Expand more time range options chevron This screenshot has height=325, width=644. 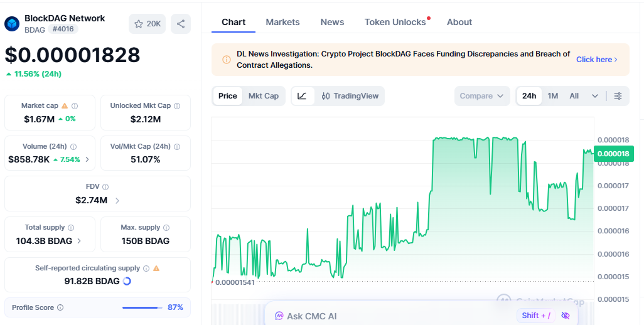595,96
